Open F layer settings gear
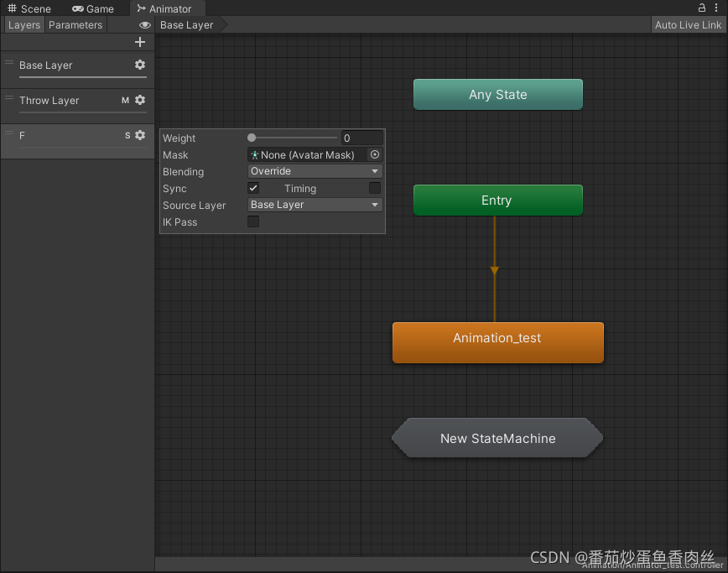Viewport: 728px width, 573px height. [x=140, y=135]
